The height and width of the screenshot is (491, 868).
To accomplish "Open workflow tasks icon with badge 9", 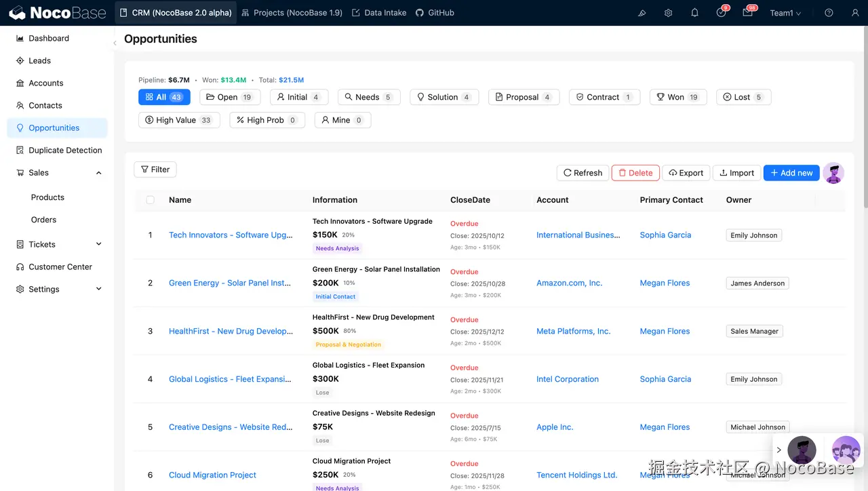I will click(722, 12).
